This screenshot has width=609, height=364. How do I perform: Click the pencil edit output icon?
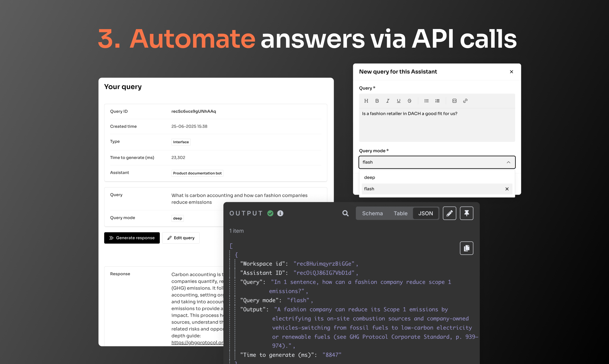click(x=449, y=213)
